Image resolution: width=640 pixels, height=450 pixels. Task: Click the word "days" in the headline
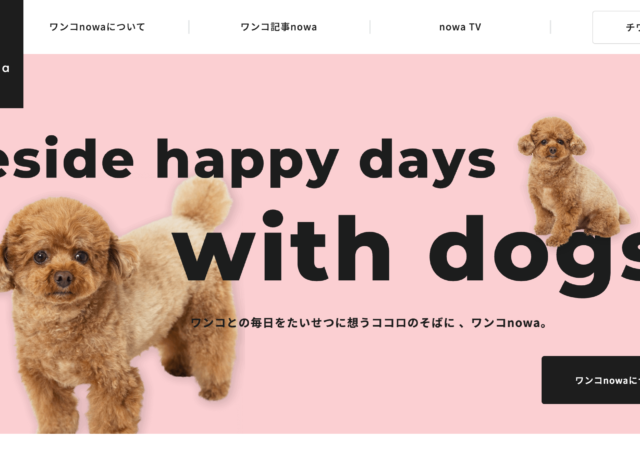pyautogui.click(x=427, y=158)
